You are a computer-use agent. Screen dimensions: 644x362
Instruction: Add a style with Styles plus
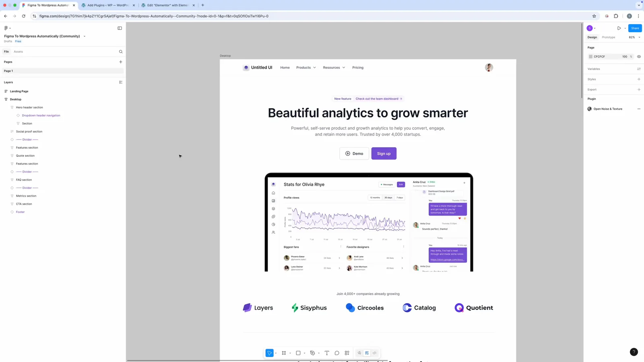(639, 79)
